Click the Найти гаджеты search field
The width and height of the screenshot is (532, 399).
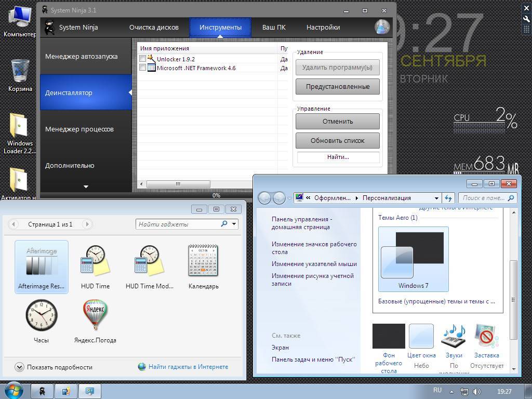[x=179, y=224]
